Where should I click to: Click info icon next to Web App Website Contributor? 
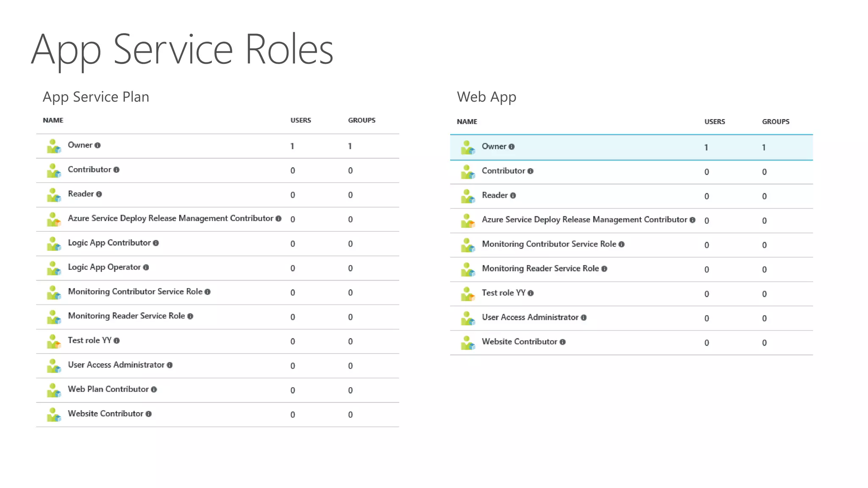[562, 342]
